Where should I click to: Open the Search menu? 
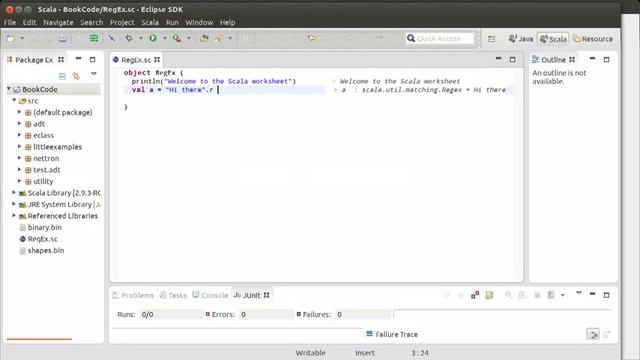coord(92,22)
